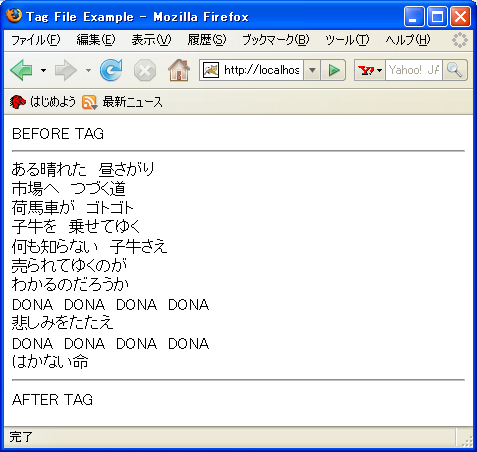This screenshot has height=452, width=477.
Task: Click the line 悲しみをたたえ
Action: 63,323
